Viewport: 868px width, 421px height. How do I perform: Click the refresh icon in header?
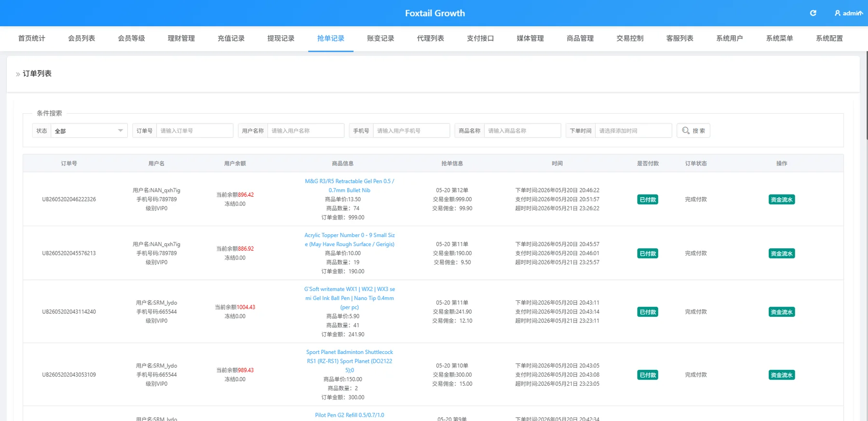[813, 13]
